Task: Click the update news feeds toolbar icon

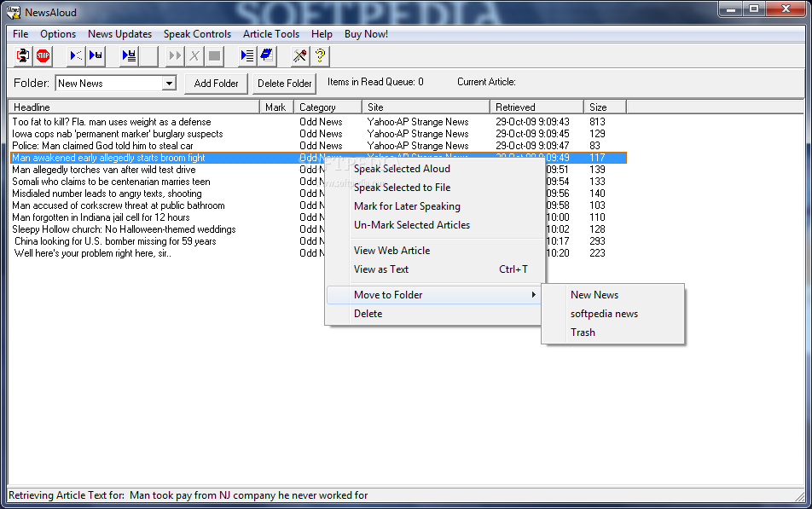Action: pyautogui.click(x=23, y=55)
